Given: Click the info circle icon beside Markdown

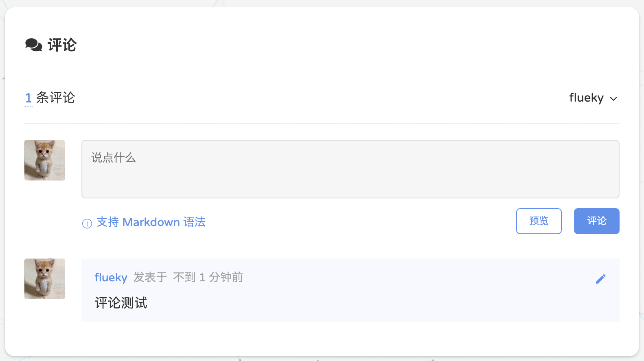Looking at the screenshot, I should tap(87, 224).
